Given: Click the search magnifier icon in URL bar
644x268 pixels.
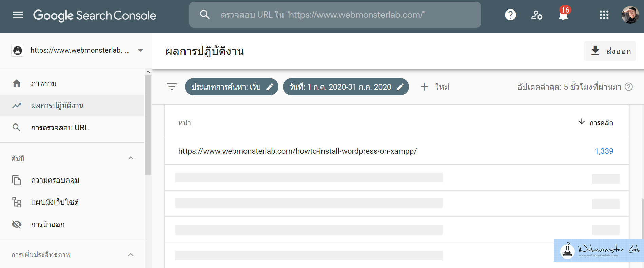Looking at the screenshot, I should pos(204,15).
